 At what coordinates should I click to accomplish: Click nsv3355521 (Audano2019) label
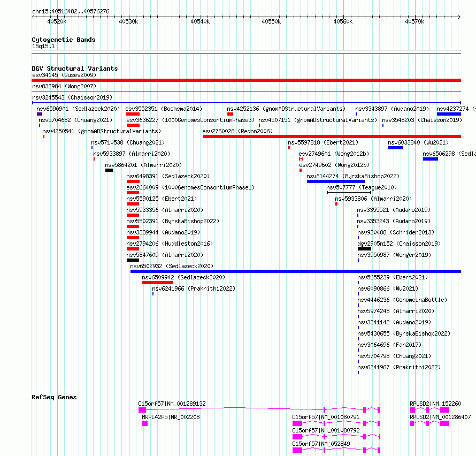394,210
